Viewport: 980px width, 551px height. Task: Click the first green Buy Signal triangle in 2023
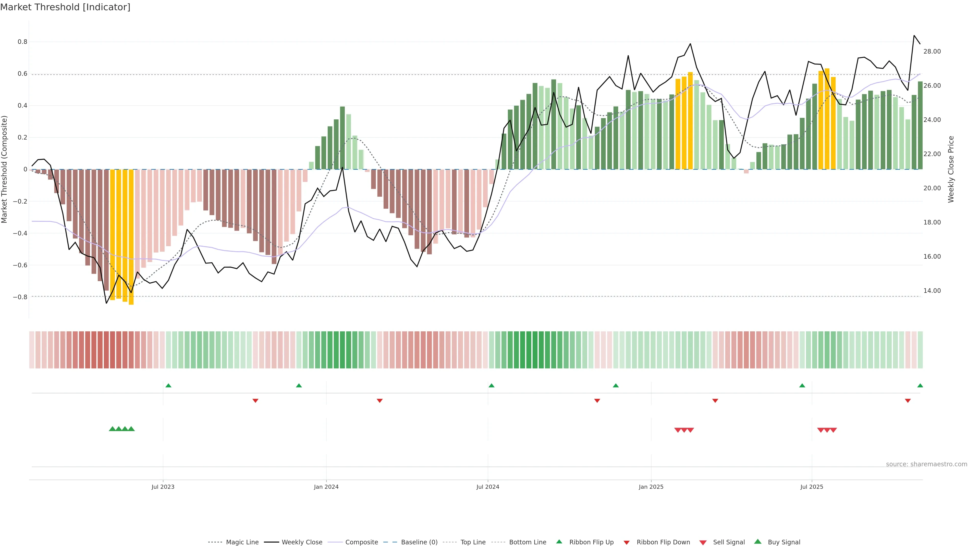click(x=112, y=429)
